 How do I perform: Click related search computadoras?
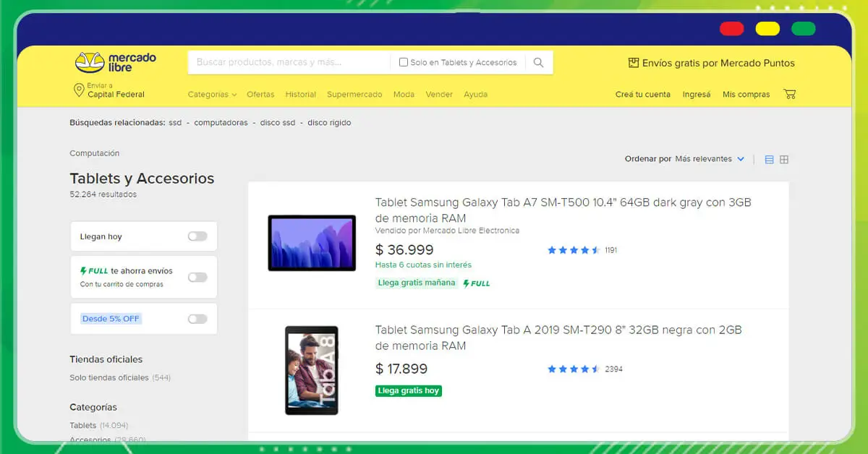221,123
